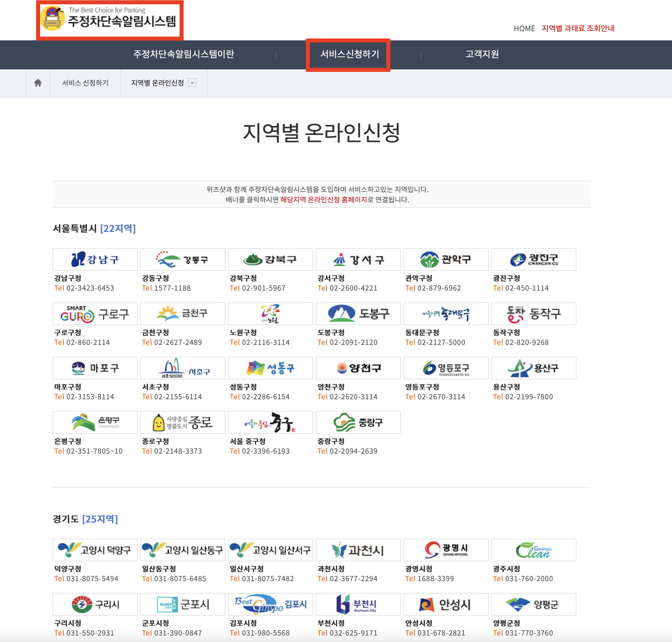Open the 김포시 Best Gimpo banner

tap(270, 604)
